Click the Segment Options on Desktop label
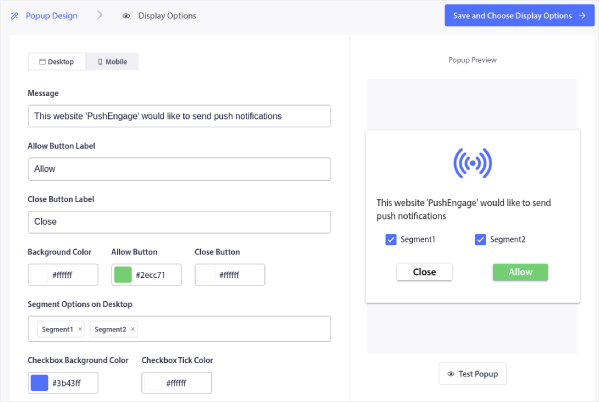This screenshot has height=402, width=599. 80,305
